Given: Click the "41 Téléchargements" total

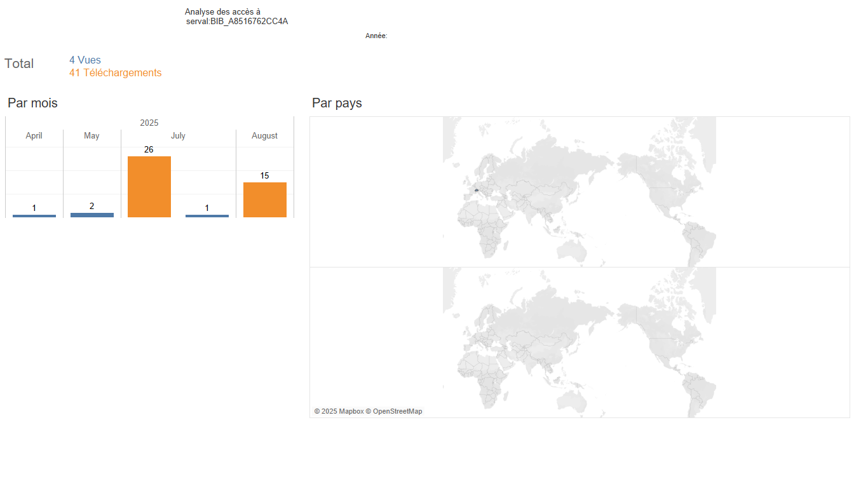Looking at the screenshot, I should [x=116, y=73].
